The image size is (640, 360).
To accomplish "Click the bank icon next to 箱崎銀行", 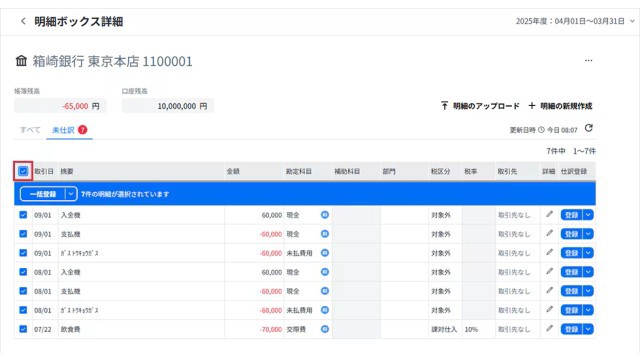I will click(21, 61).
